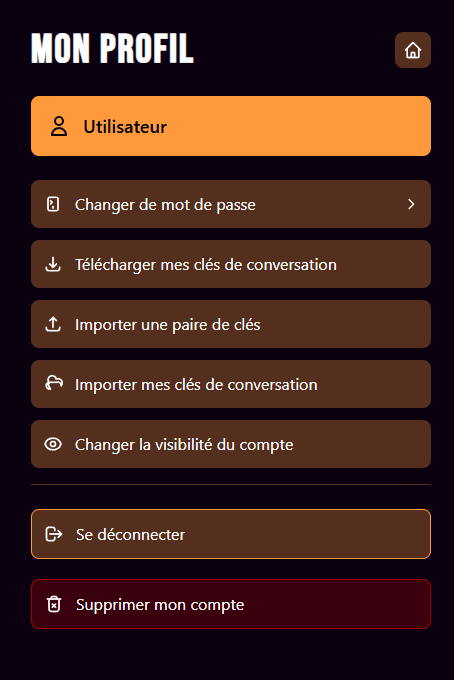This screenshot has width=454, height=680.
Task: Open the orange Utilisateur banner
Action: pos(231,126)
